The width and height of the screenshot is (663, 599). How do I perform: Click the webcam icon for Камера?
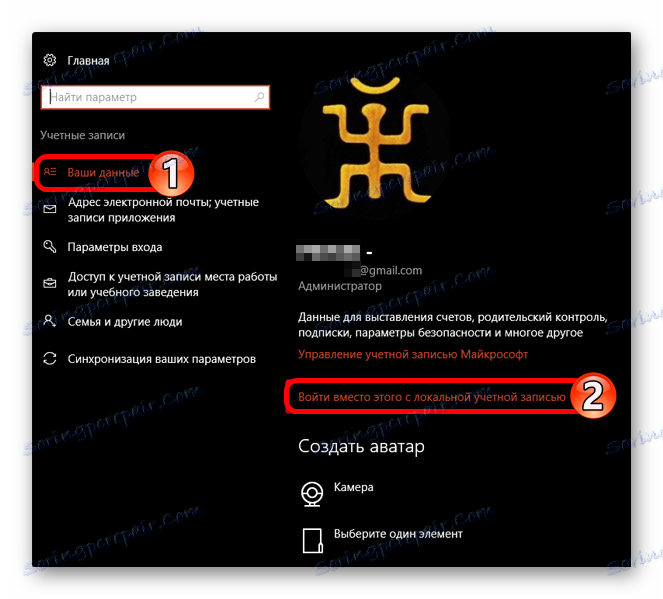312,494
